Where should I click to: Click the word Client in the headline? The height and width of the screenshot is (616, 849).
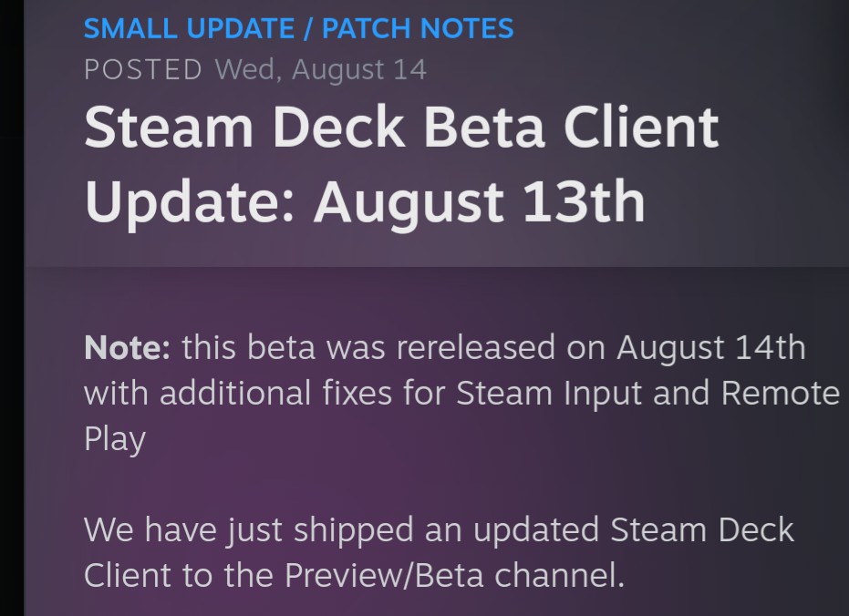pyautogui.click(x=641, y=128)
